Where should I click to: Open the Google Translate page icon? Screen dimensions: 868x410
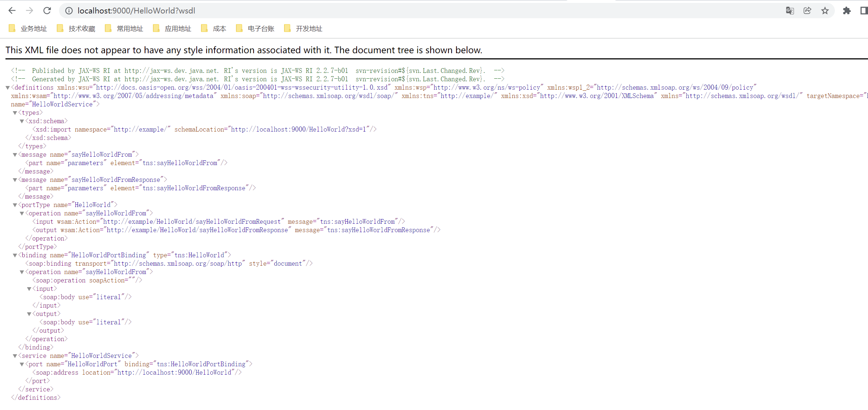tap(790, 11)
